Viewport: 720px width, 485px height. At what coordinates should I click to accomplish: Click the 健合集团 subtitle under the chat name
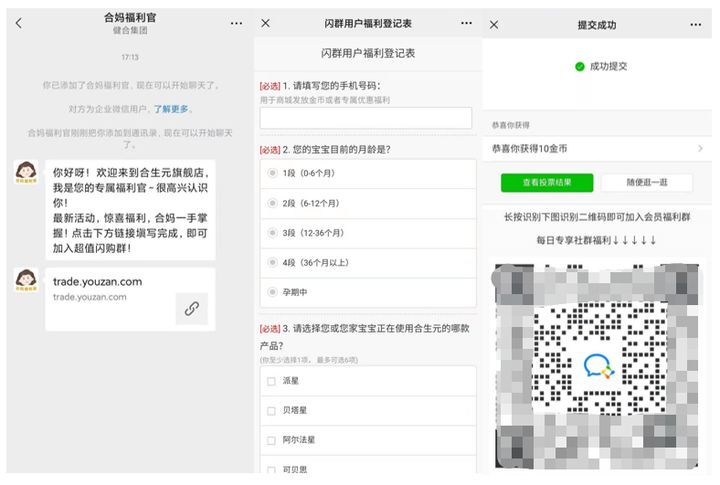tap(130, 30)
